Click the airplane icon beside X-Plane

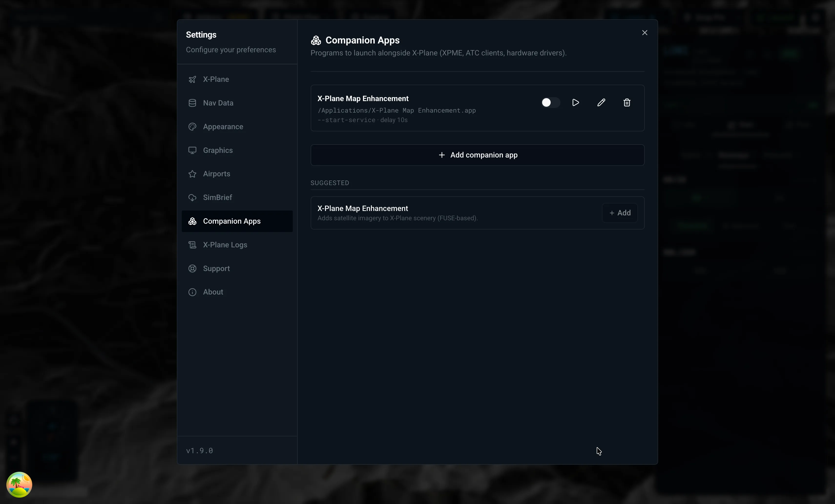tap(192, 79)
